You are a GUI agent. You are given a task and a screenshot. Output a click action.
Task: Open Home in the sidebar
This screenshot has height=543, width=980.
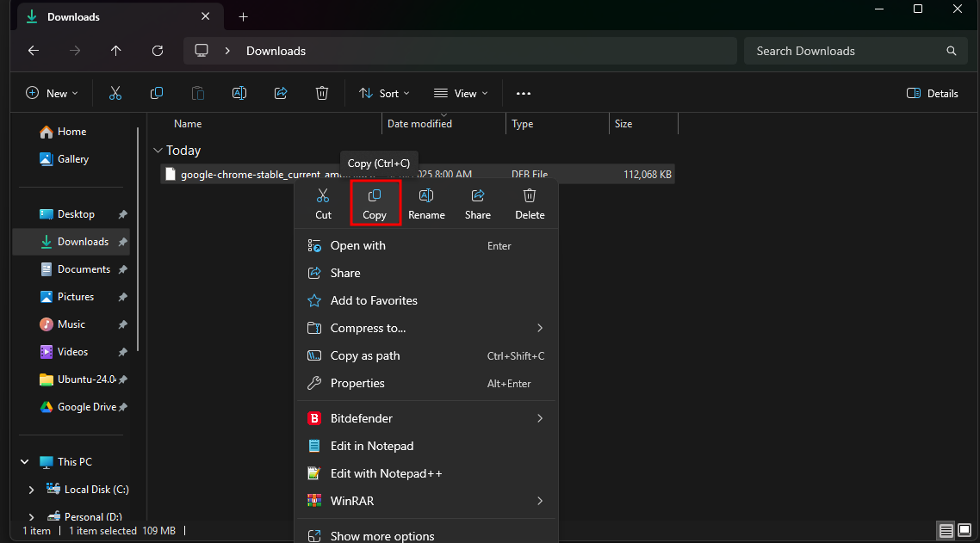pos(71,131)
